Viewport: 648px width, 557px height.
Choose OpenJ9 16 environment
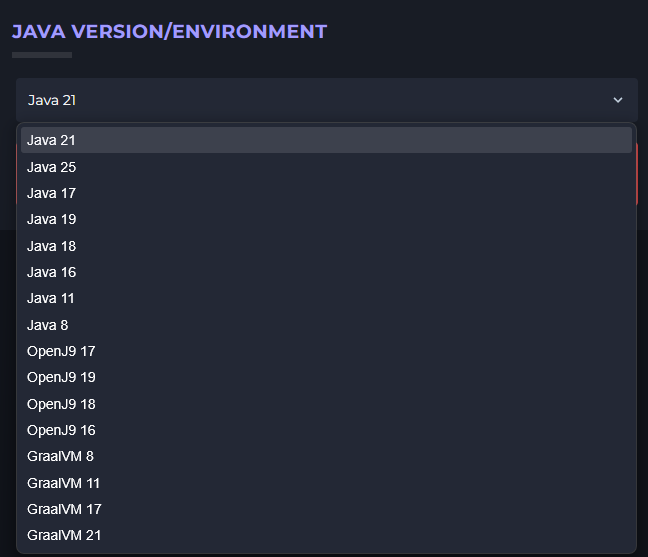click(61, 430)
